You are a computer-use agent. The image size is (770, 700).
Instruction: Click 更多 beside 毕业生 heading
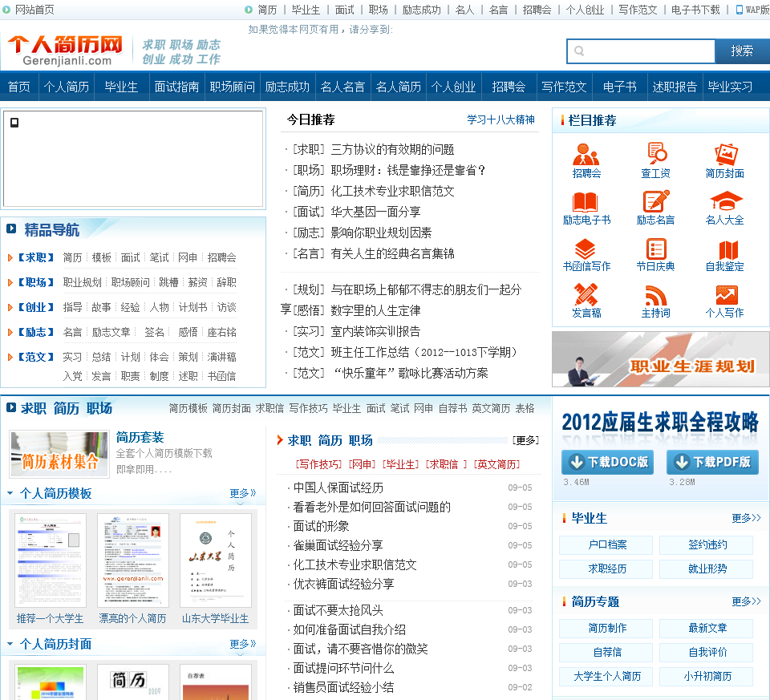coord(745,518)
